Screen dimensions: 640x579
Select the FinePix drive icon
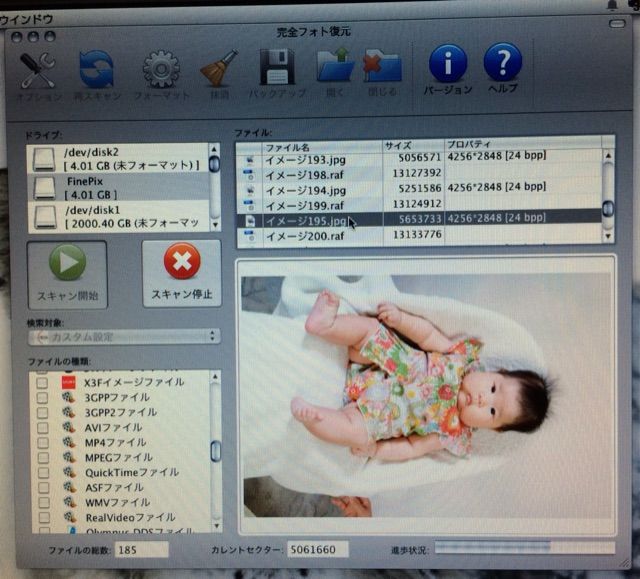(x=44, y=188)
